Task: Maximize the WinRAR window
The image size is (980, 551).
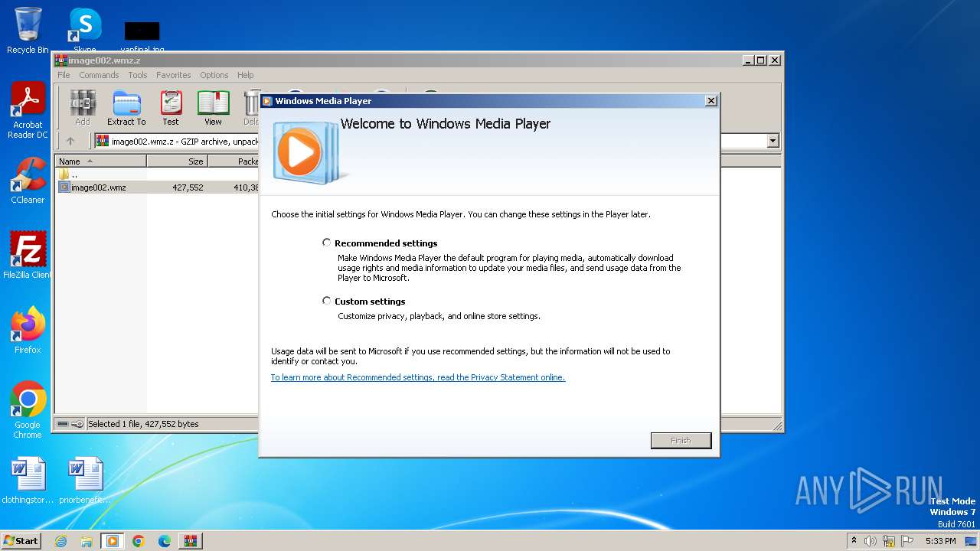Action: coord(760,60)
